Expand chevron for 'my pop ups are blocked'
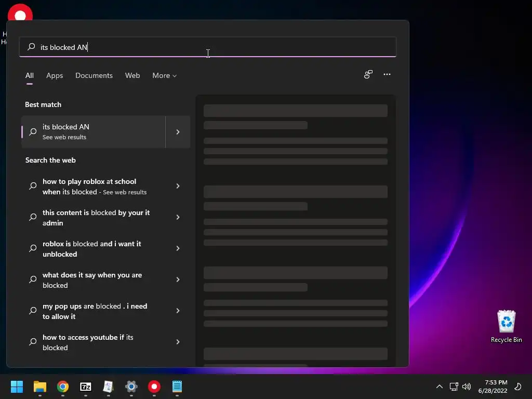This screenshot has height=399, width=532. click(178, 311)
